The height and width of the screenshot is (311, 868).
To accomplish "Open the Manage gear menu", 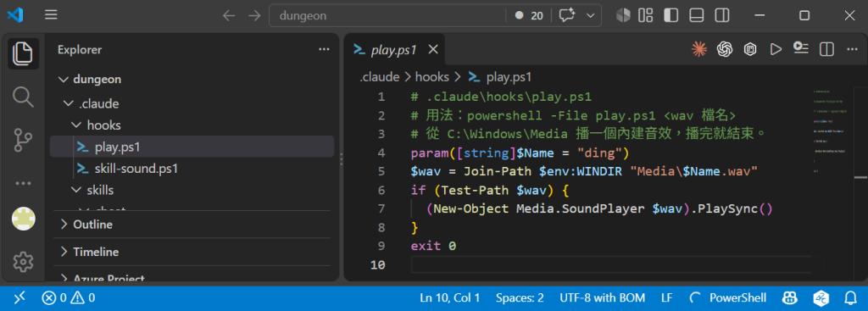I will 23,262.
